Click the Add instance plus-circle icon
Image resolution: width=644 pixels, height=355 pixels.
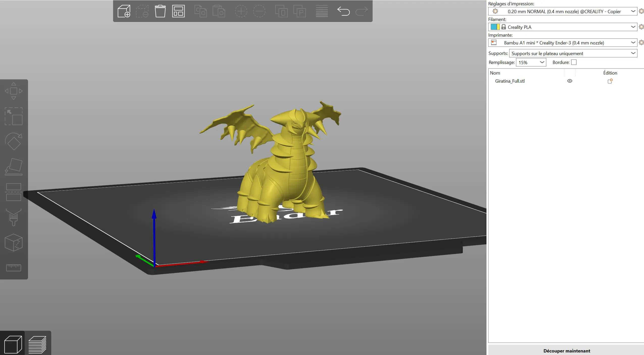tap(241, 11)
